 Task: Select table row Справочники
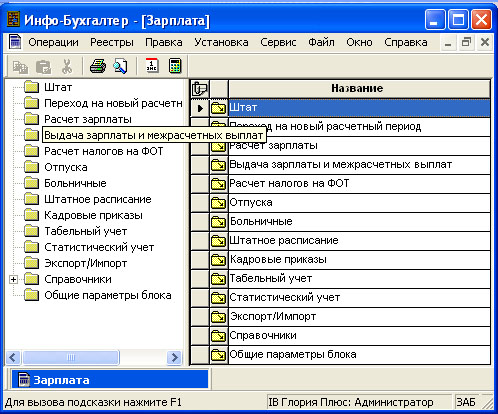[359, 336]
